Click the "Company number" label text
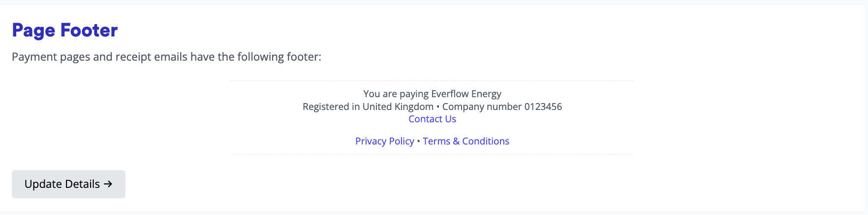The image size is (868, 215). (482, 107)
